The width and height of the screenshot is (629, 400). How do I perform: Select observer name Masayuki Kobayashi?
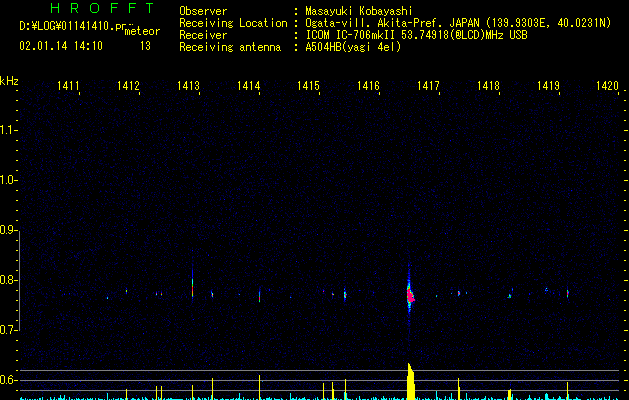click(359, 11)
